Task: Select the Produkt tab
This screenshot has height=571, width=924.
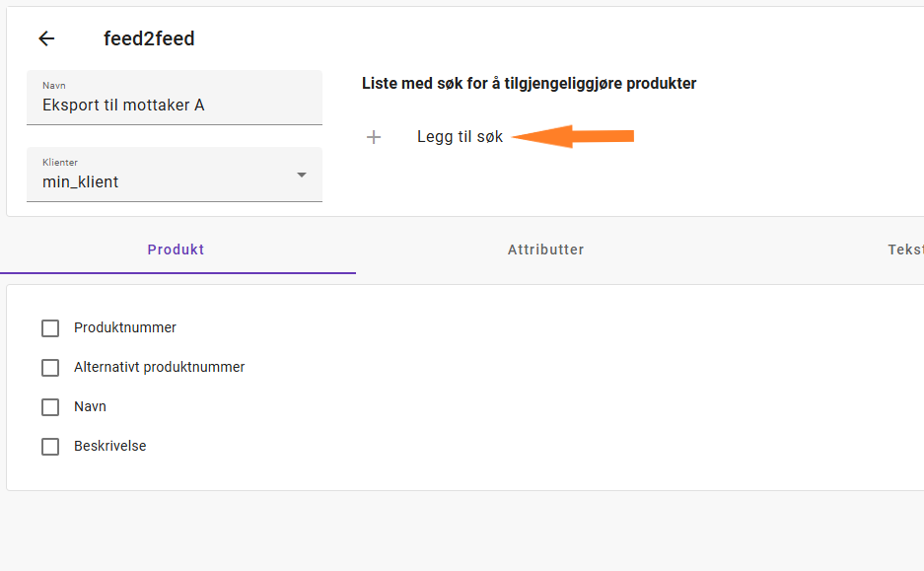Action: click(x=176, y=250)
